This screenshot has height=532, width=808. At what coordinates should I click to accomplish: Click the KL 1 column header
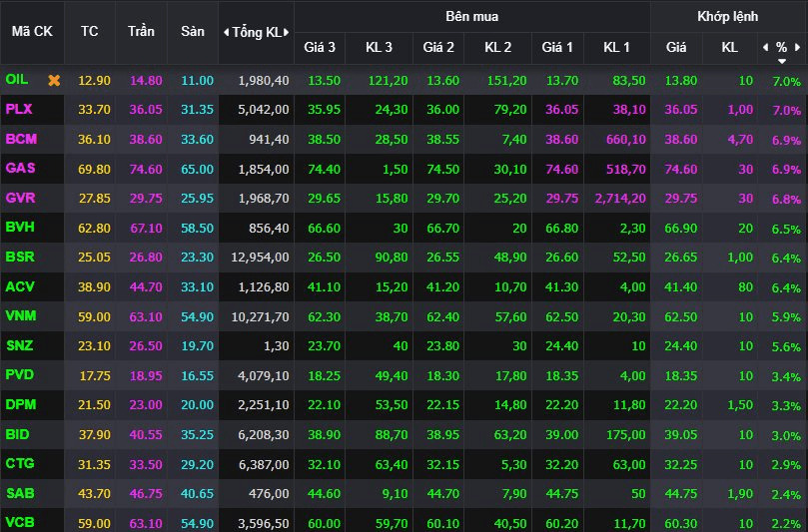616,47
